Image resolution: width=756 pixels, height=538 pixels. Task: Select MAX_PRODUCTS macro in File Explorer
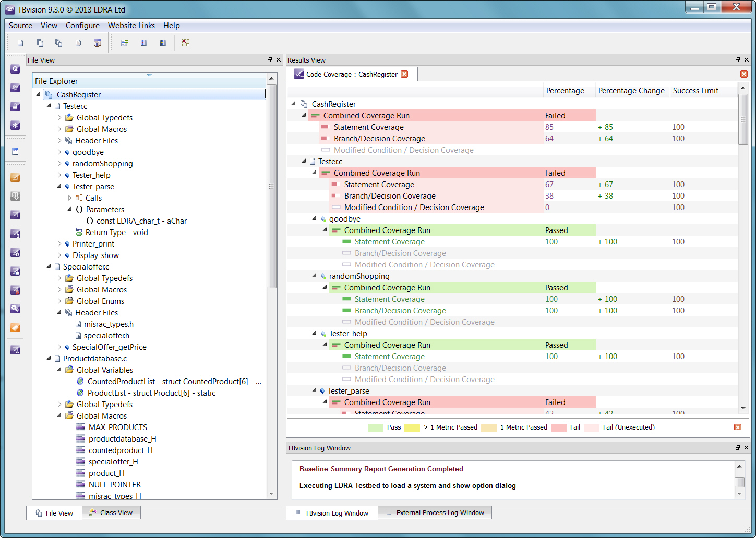117,427
